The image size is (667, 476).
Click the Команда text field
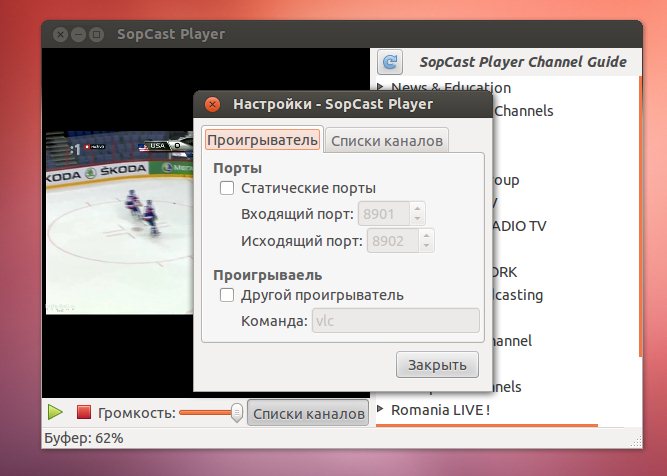point(396,321)
